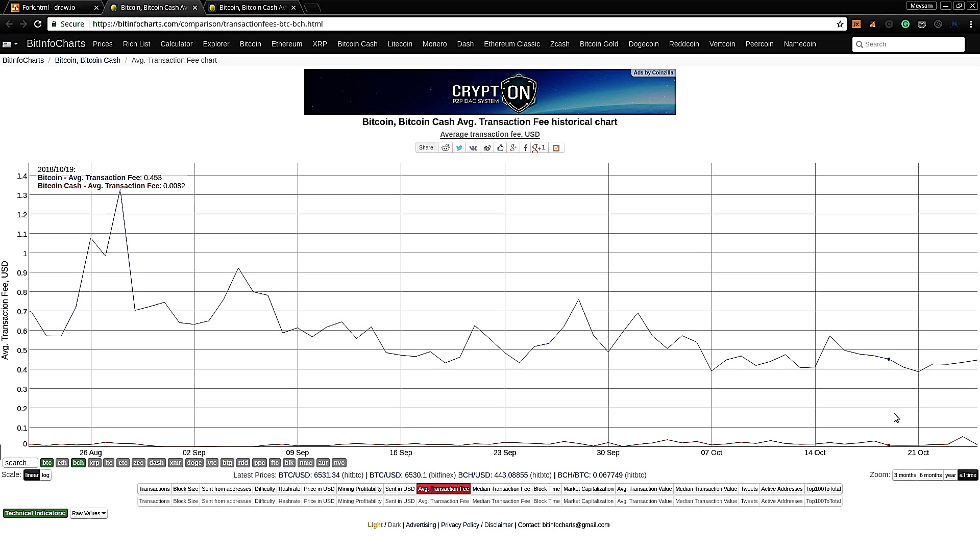Toggle the eth coin on the chart

coord(62,463)
